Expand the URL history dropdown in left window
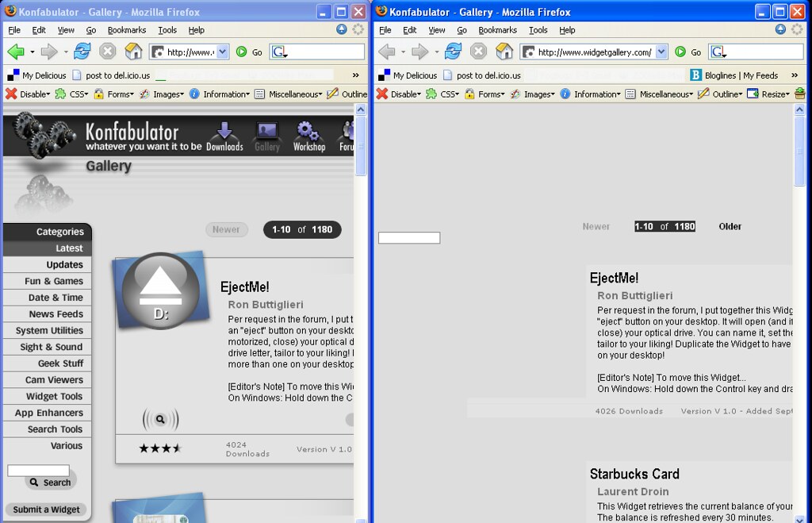Viewport: 812px width, 523px height. coord(222,52)
